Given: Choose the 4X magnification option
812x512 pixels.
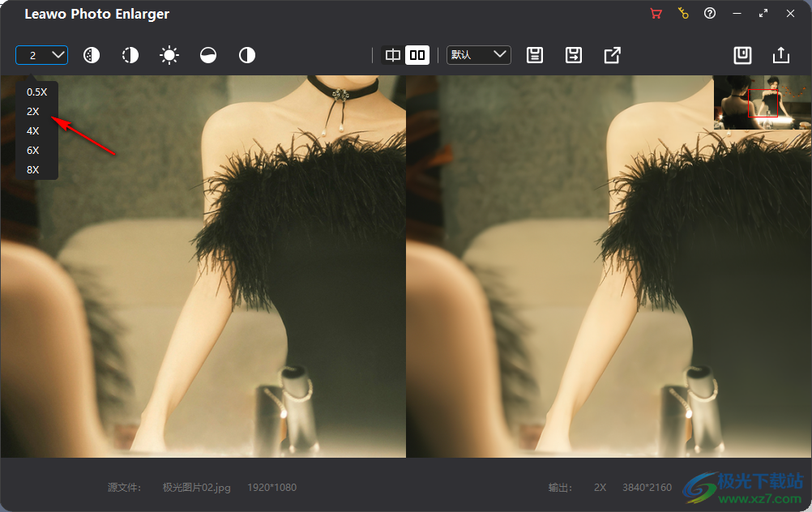Looking at the screenshot, I should (x=33, y=131).
